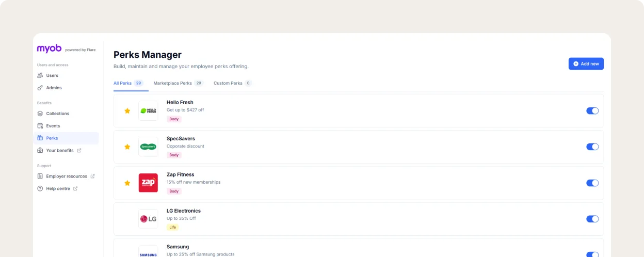Viewport: 644px width, 257px height.
Task: Go to Users in sidebar
Action: click(x=66, y=75)
